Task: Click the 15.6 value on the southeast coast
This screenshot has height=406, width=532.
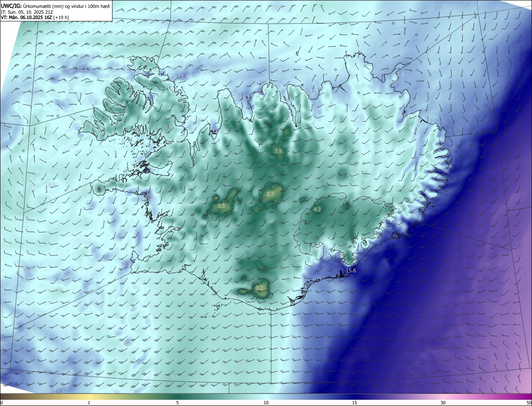Action: click(351, 270)
